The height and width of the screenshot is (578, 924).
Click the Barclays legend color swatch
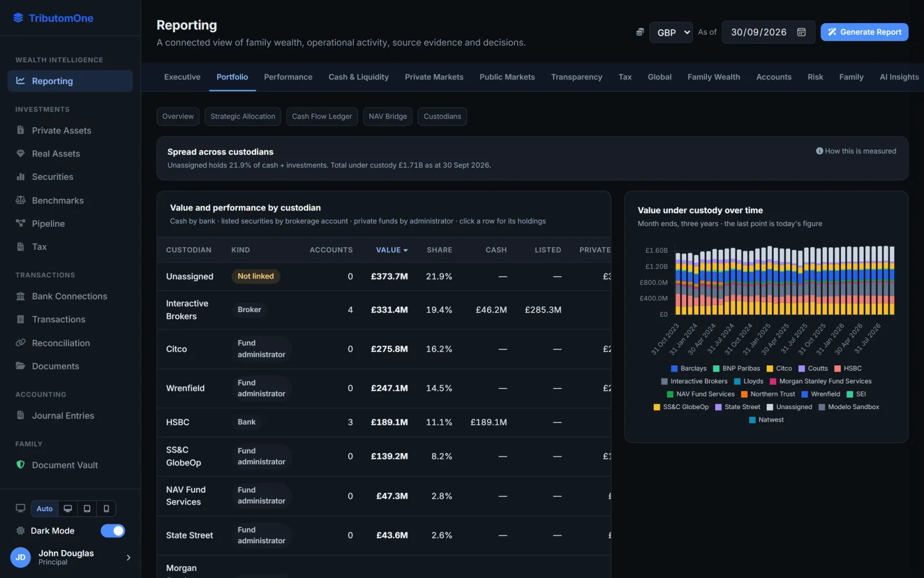(x=674, y=368)
